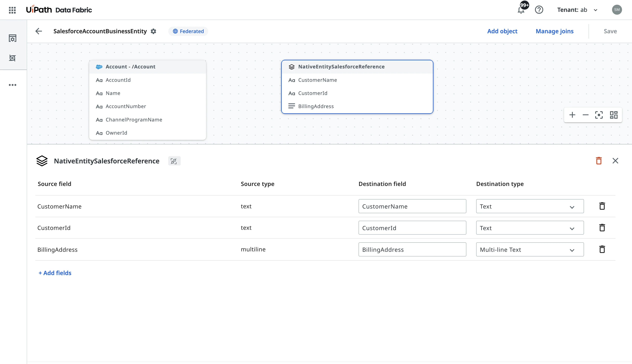The image size is (632, 364).
Task: Select CustomerName in the canvas card
Action: pos(357,80)
